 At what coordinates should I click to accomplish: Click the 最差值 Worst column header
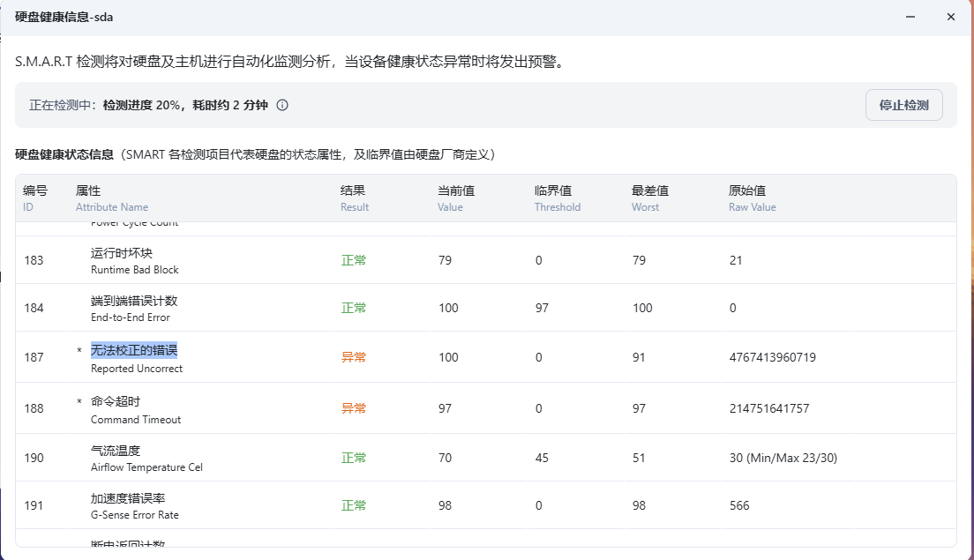tap(649, 198)
